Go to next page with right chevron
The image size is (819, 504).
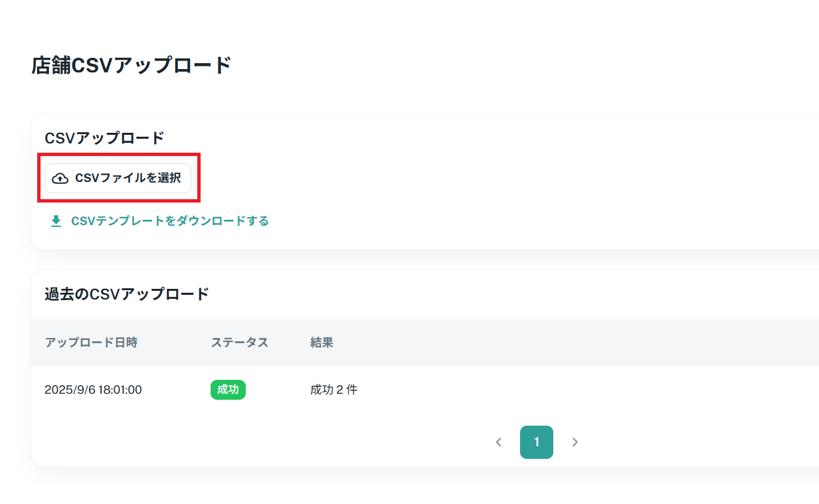click(x=575, y=442)
